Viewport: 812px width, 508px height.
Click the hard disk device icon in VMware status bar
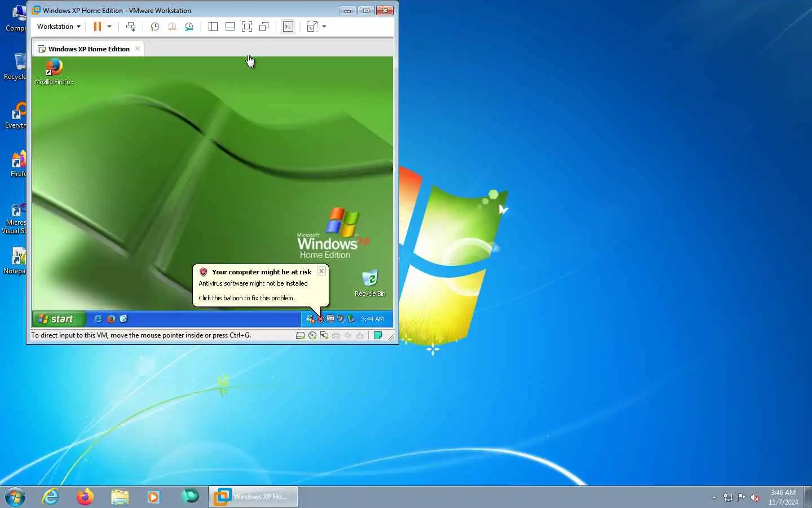click(301, 335)
